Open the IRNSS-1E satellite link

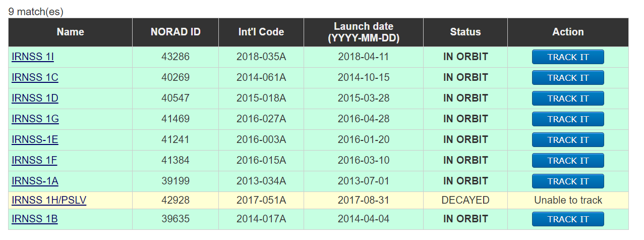point(35,140)
